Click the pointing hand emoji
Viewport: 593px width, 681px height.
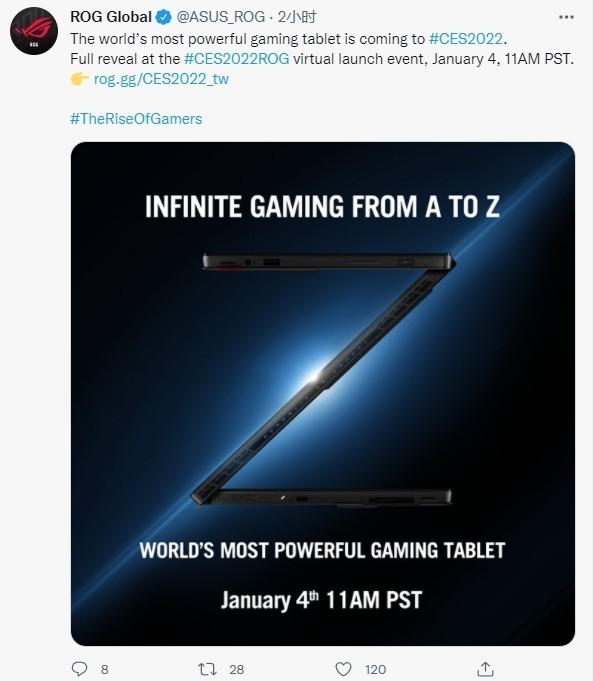(x=80, y=79)
